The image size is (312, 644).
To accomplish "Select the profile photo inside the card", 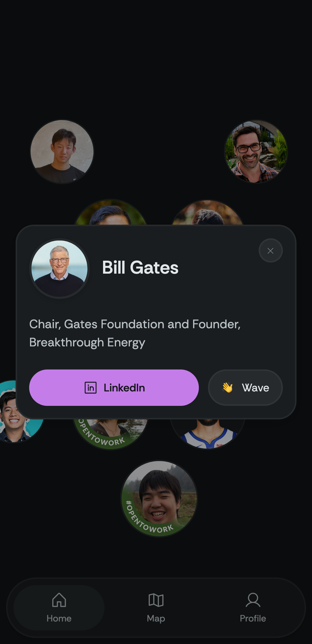I will (59, 268).
